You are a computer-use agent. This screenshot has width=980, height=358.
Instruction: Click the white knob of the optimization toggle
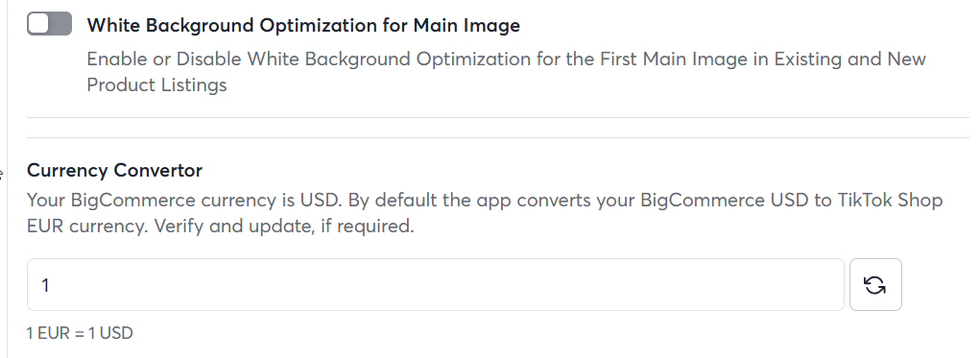pos(38,24)
